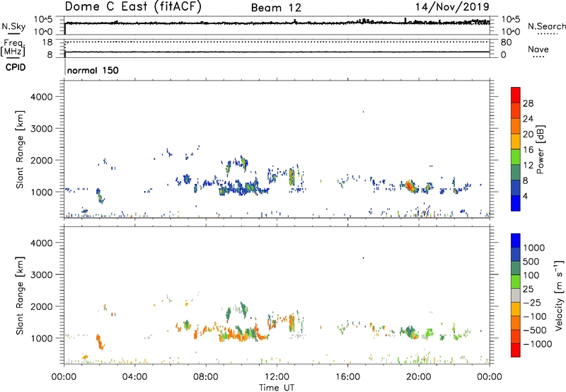Select the bright blue bottom segment of power colorbar
The height and width of the screenshot is (392, 566).
516,203
